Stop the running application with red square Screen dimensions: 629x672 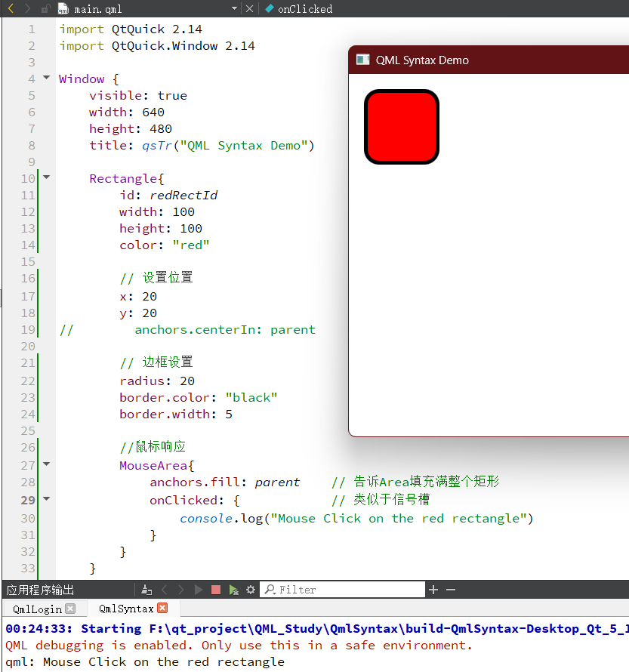pos(216,590)
